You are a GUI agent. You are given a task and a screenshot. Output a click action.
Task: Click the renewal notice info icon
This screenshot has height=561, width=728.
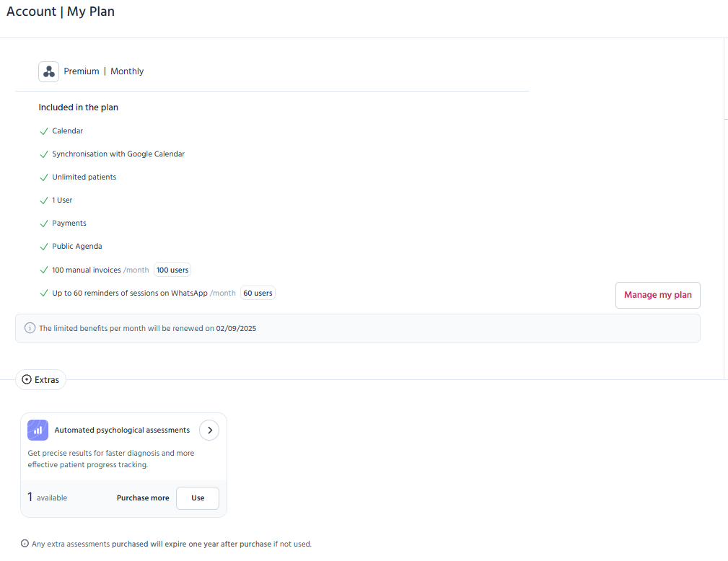[x=30, y=328]
